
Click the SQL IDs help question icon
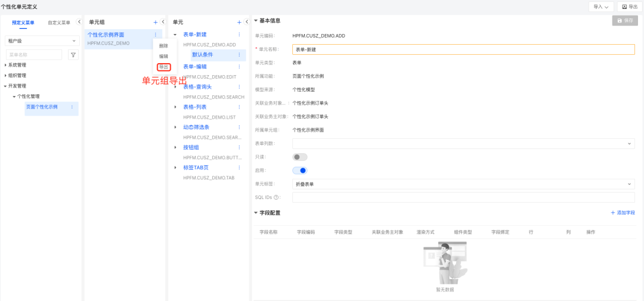pyautogui.click(x=276, y=197)
